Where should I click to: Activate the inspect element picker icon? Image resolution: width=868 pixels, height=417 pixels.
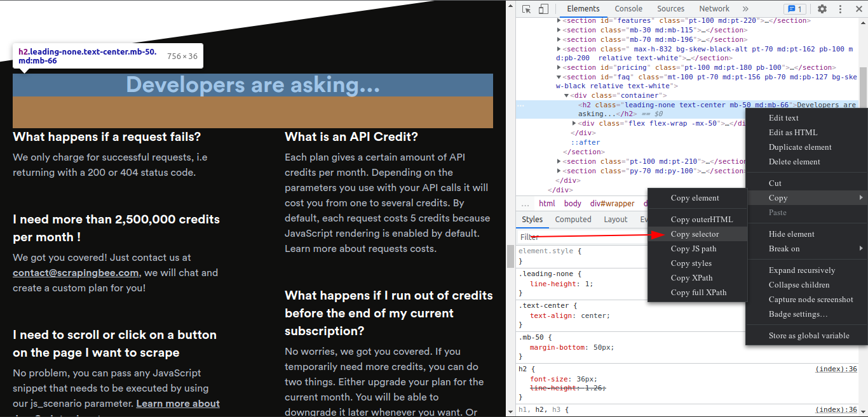pos(527,9)
